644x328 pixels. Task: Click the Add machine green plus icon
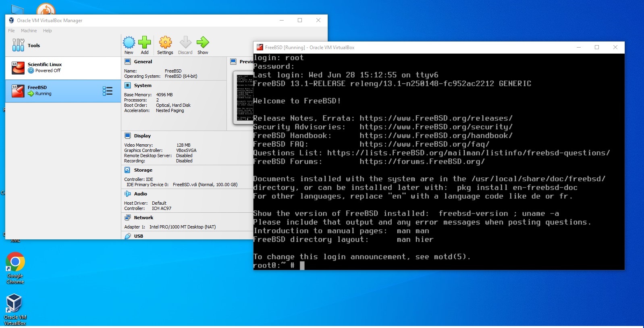pyautogui.click(x=144, y=43)
